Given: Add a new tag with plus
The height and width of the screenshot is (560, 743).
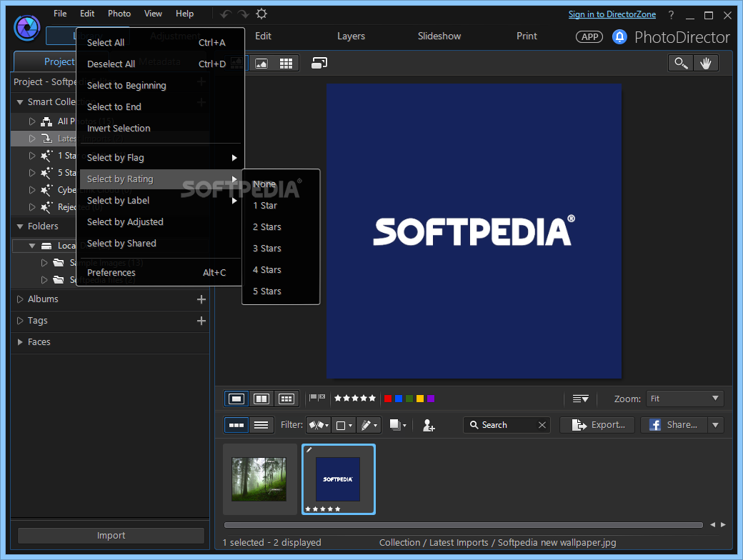Looking at the screenshot, I should point(201,321).
